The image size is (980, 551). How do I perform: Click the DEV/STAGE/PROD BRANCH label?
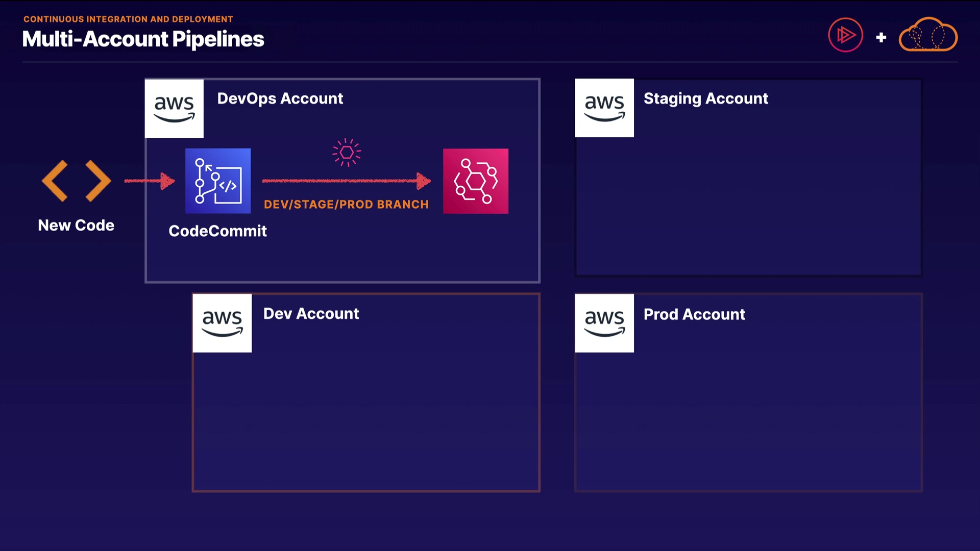click(346, 205)
